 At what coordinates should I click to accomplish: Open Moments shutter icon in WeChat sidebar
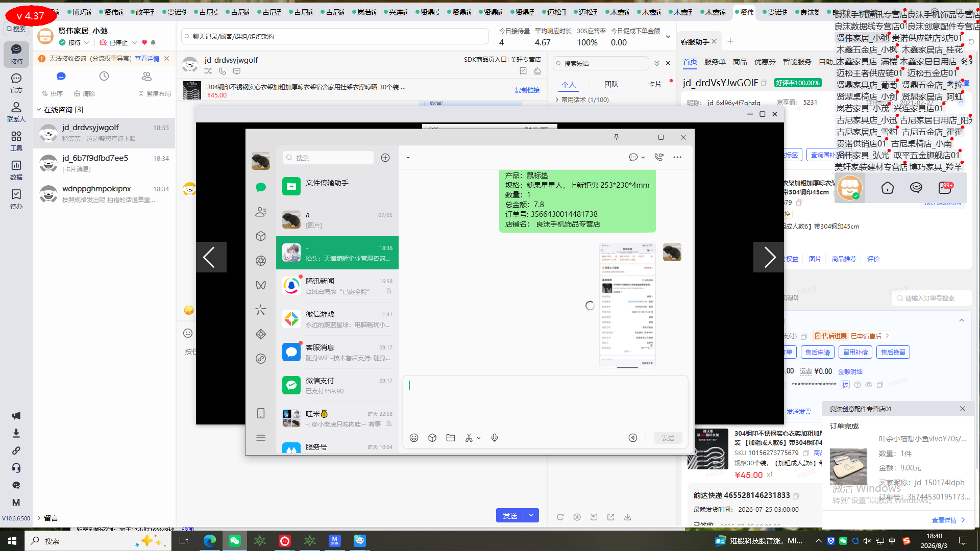[x=261, y=261]
